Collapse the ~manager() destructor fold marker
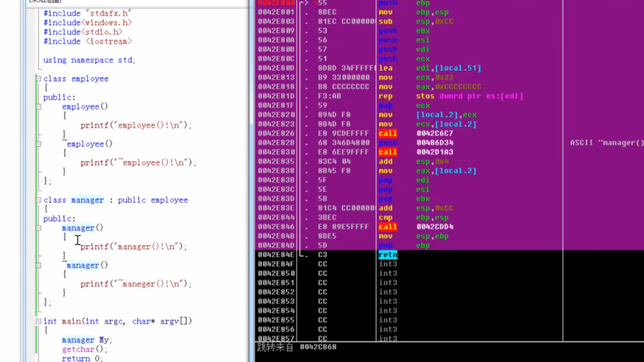Image resolution: width=644 pixels, height=362 pixels. [x=38, y=265]
